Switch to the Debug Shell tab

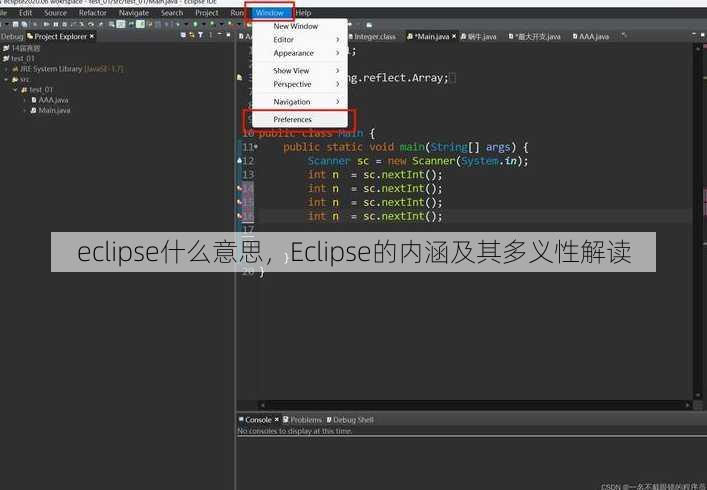pos(350,420)
